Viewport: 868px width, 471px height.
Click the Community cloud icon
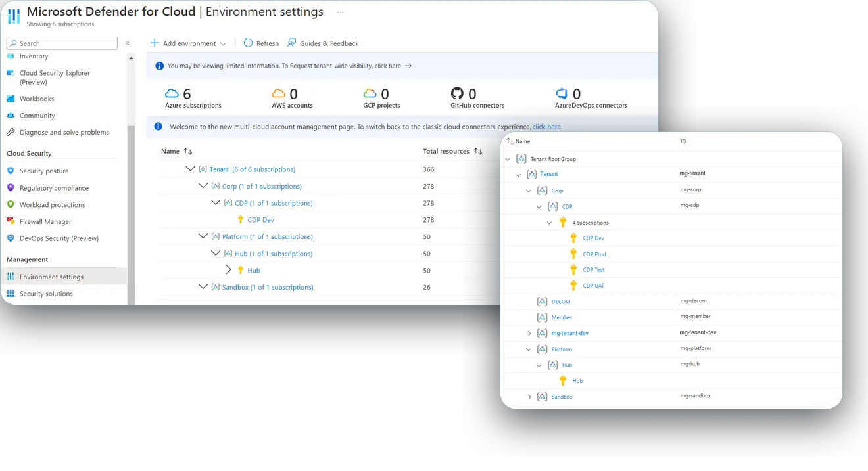coord(11,116)
